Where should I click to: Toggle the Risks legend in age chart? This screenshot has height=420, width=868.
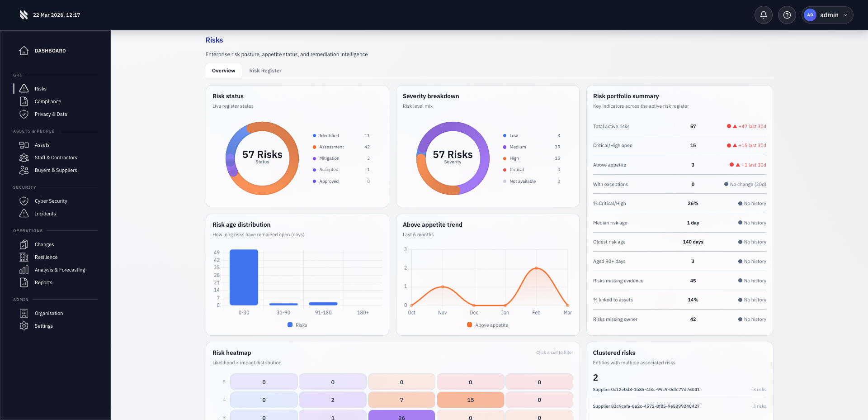[297, 325]
